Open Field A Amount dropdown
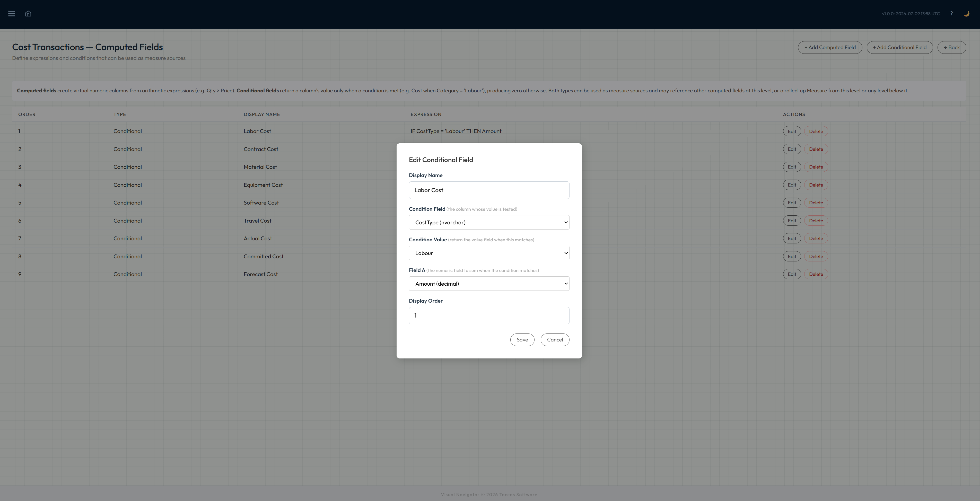 (489, 284)
